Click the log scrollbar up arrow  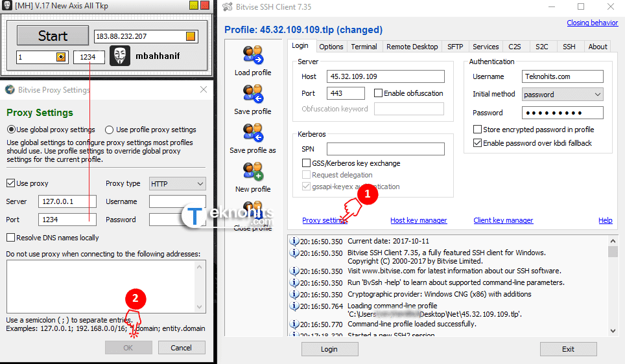click(x=613, y=241)
